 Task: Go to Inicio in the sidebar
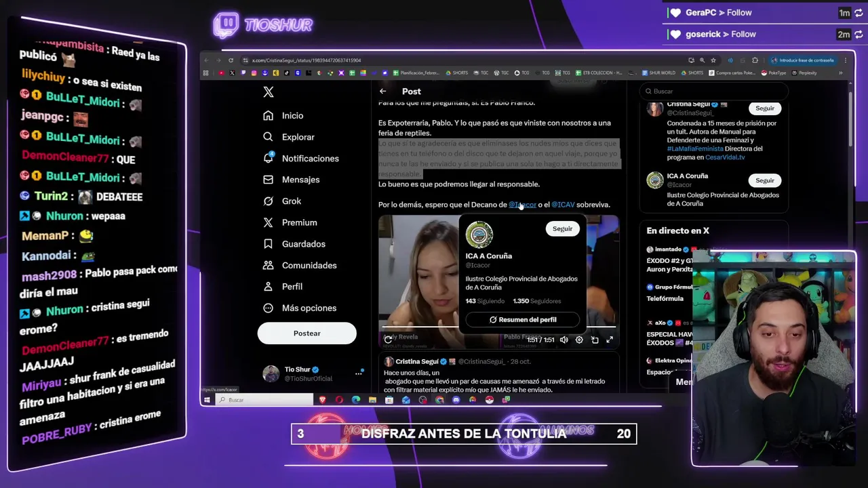click(284, 116)
